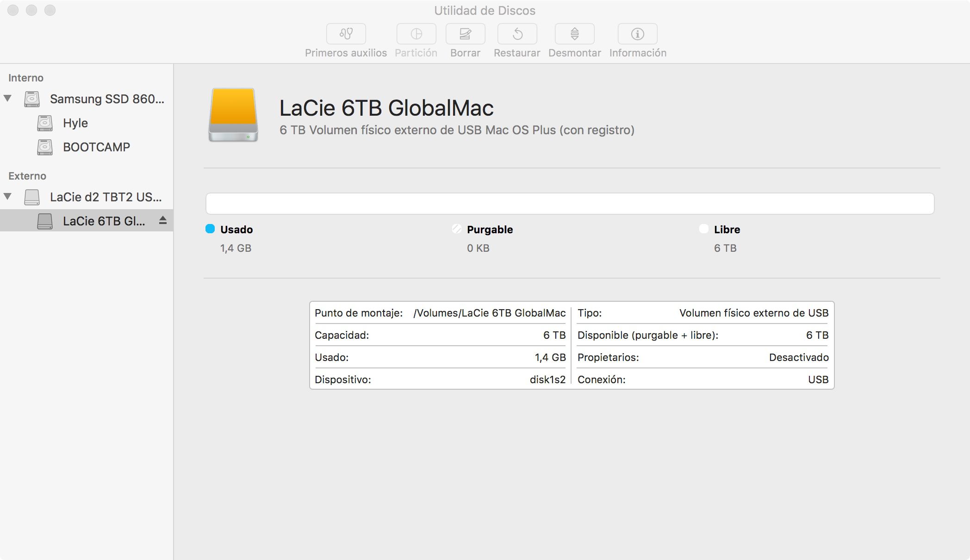Screen dimensions: 970x560
Task: Select the BOOTCAMP volume in sidebar
Action: (x=87, y=147)
